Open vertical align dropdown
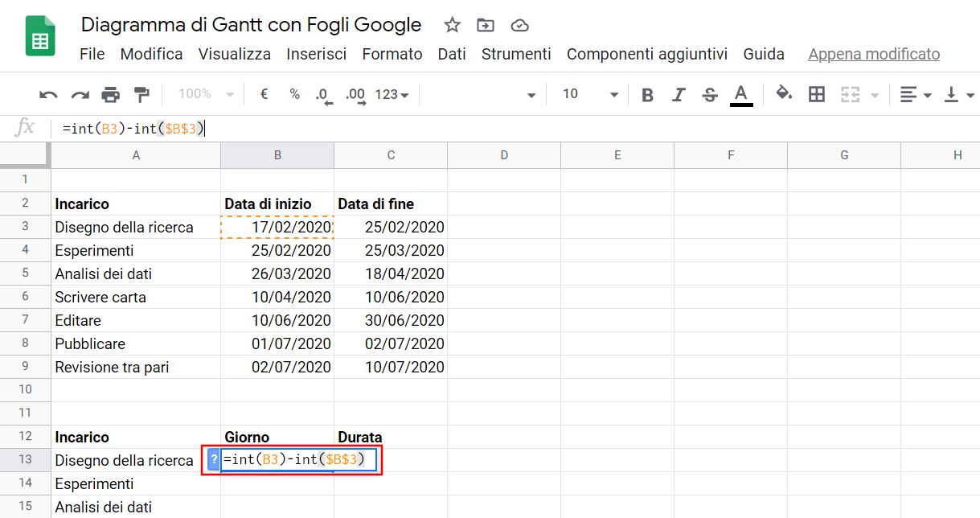The height and width of the screenshot is (518, 980). tap(958, 95)
